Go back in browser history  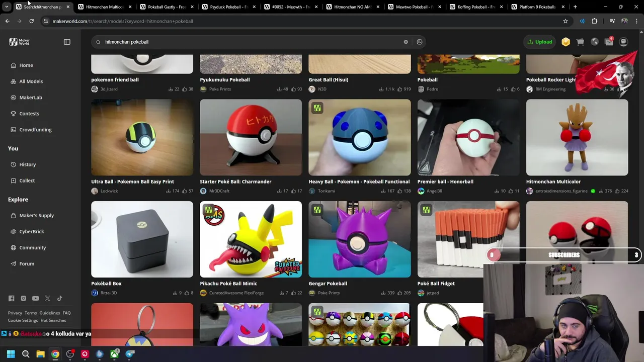click(x=7, y=21)
